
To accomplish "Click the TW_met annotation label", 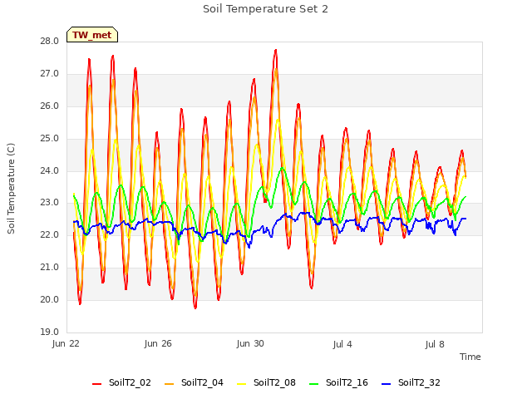I will pos(92,35).
